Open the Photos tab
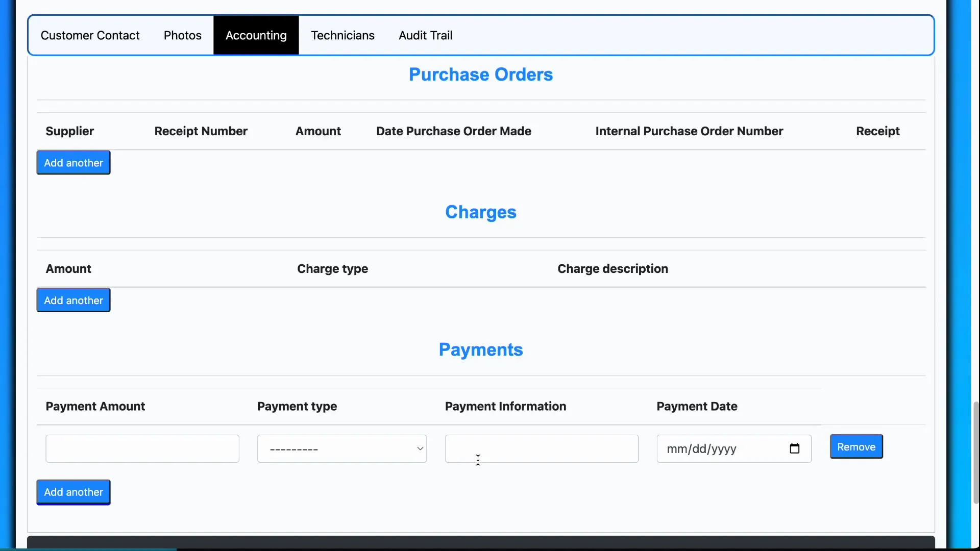The width and height of the screenshot is (980, 551). tap(182, 35)
